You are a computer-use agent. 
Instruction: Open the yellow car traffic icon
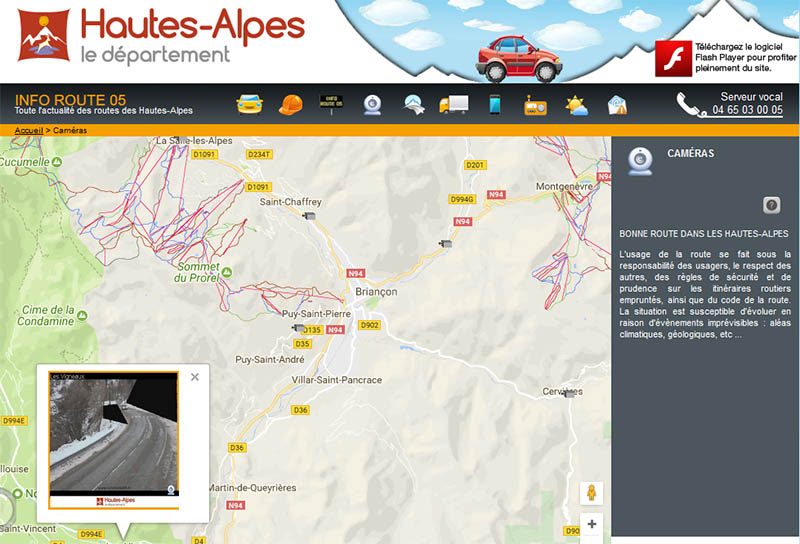pos(249,105)
